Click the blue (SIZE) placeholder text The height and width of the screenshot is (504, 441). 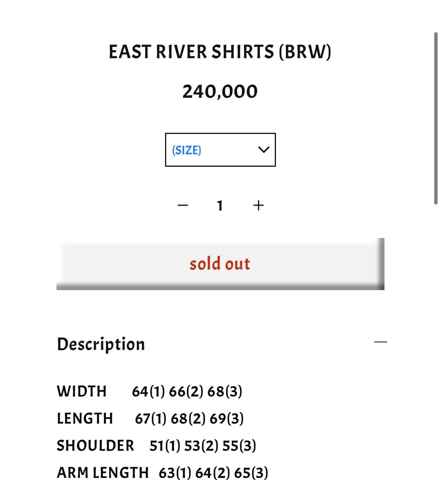click(x=187, y=150)
